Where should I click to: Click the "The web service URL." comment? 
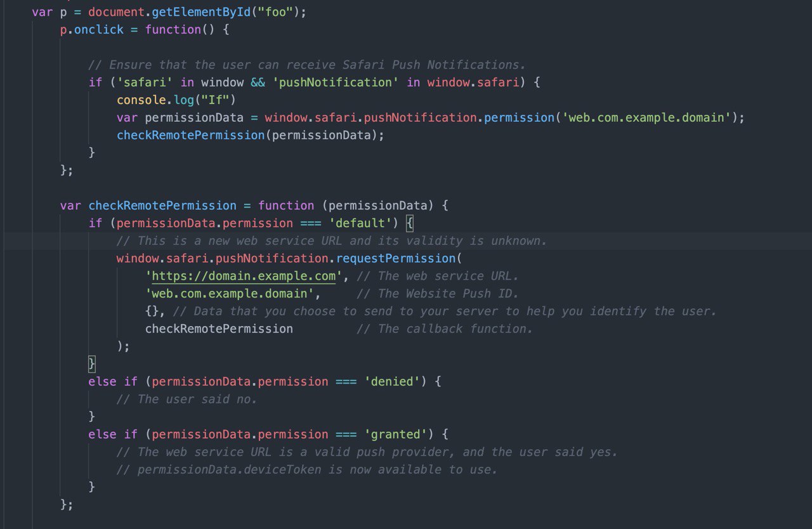(438, 276)
